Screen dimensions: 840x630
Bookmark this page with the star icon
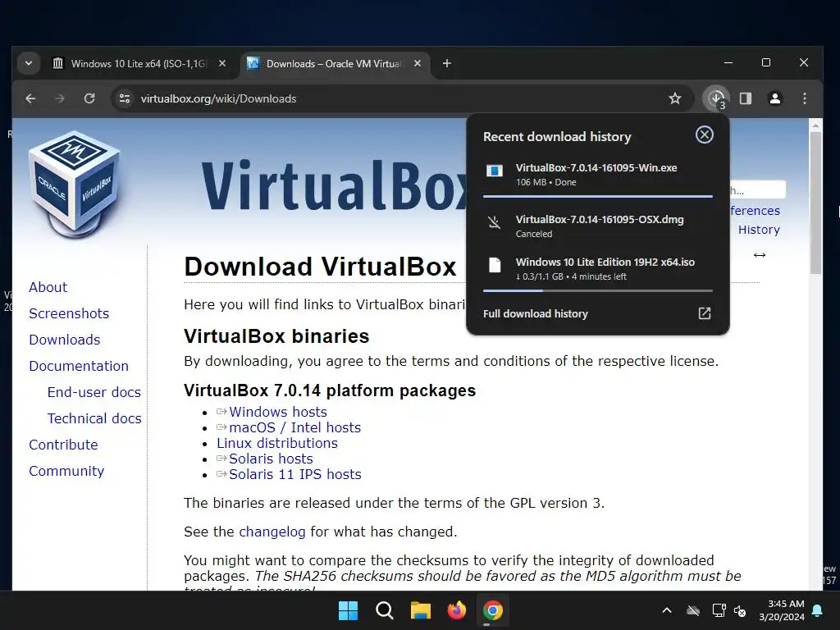click(x=675, y=98)
